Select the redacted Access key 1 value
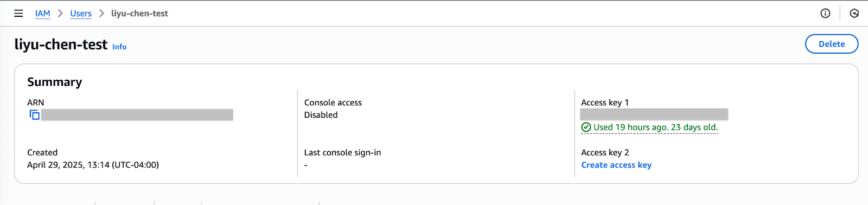Image resolution: width=868 pixels, height=205 pixels. 654,114
